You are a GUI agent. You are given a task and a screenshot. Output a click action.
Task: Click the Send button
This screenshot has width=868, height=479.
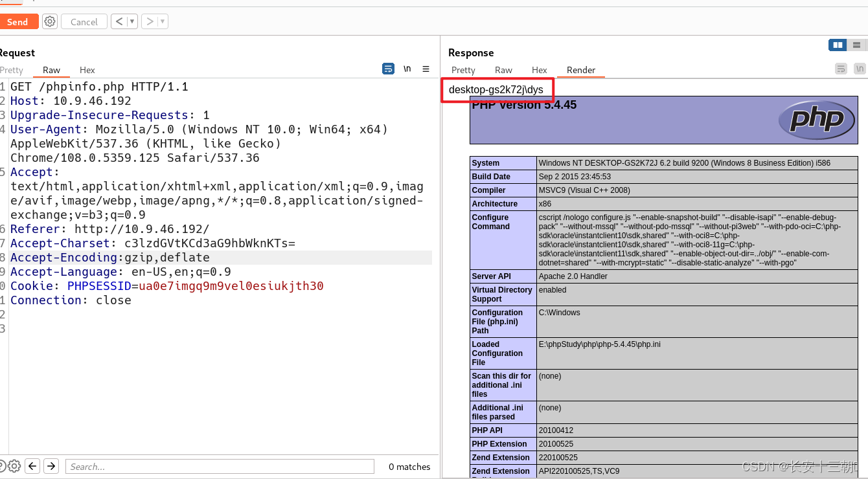(17, 21)
